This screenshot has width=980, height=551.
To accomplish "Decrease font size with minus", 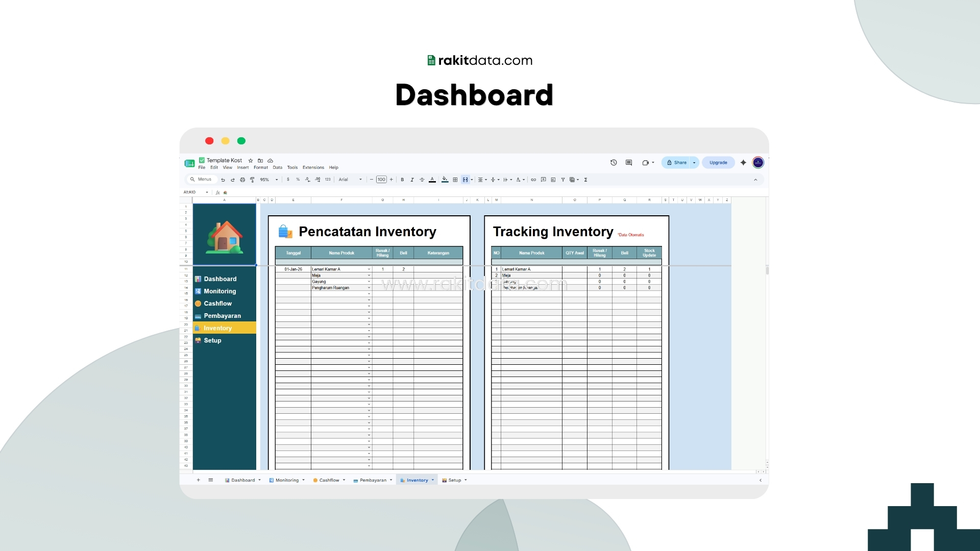I will [x=371, y=180].
